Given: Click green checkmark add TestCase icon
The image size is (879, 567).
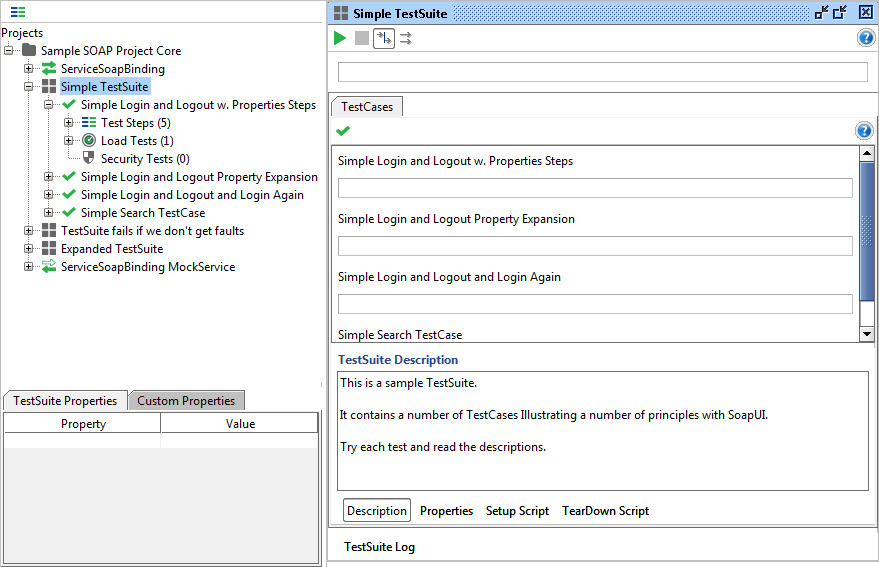Looking at the screenshot, I should point(343,131).
